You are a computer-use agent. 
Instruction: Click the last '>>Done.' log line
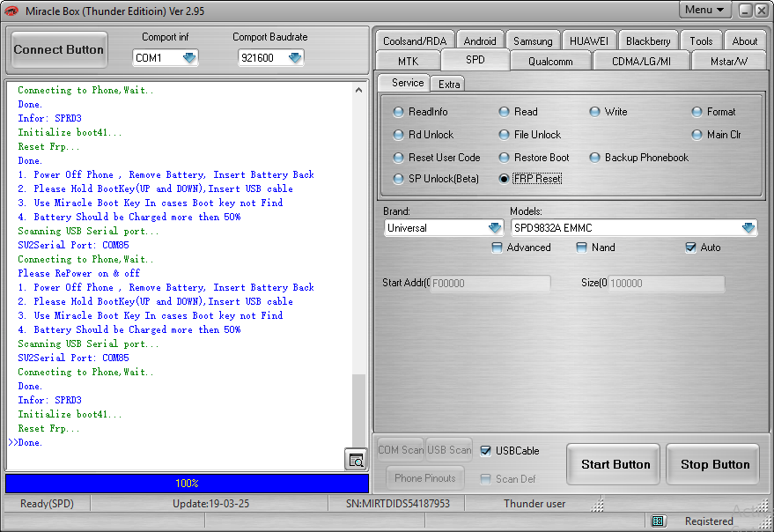coord(26,442)
